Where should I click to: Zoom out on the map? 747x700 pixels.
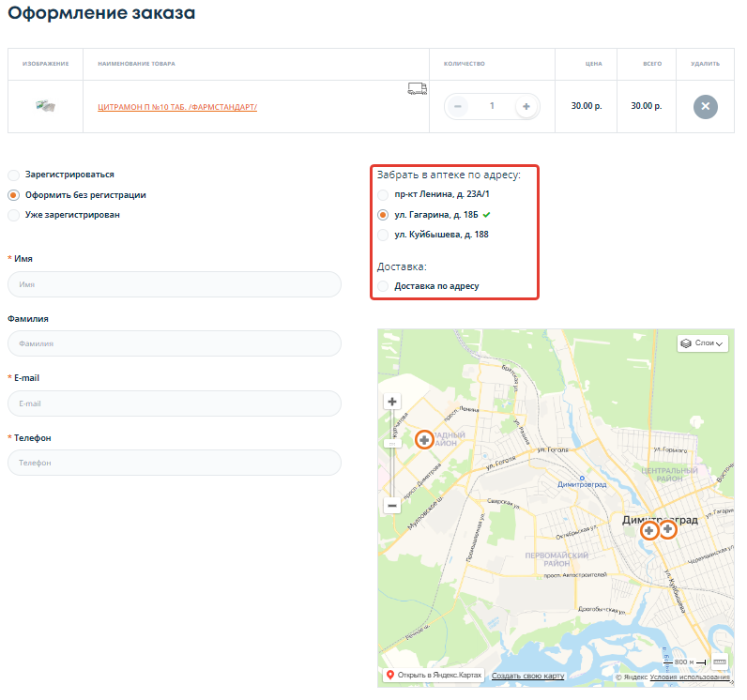pyautogui.click(x=392, y=505)
